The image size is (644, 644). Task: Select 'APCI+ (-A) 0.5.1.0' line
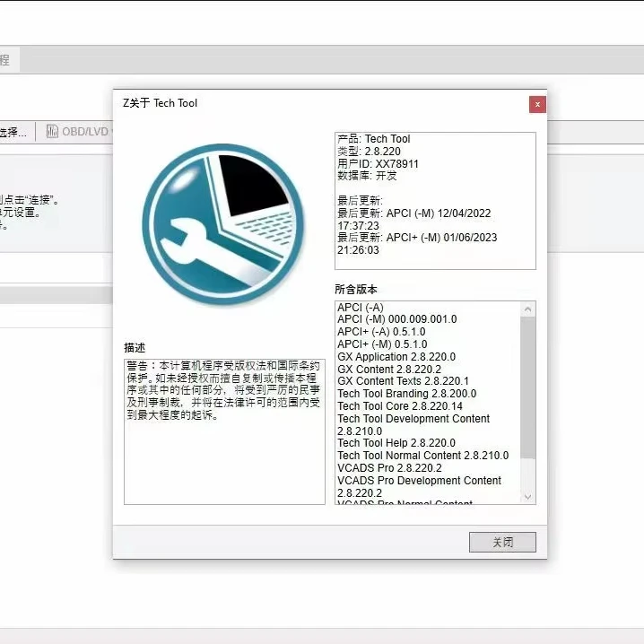coord(381,332)
